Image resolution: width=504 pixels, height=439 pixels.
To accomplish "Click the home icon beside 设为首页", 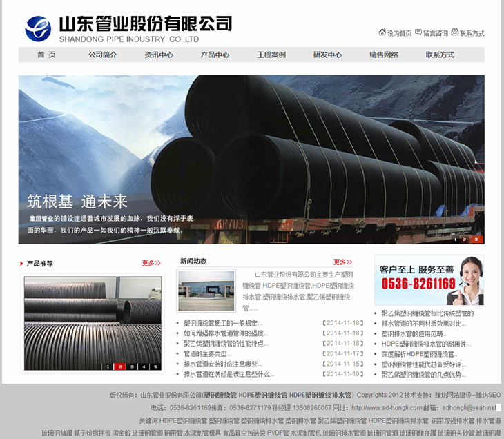I will pyautogui.click(x=382, y=32).
